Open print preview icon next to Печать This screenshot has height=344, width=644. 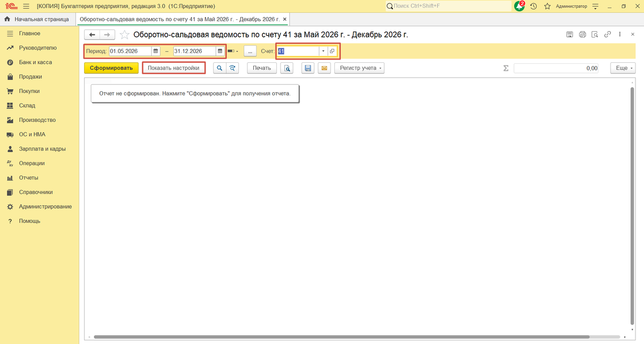coord(287,68)
